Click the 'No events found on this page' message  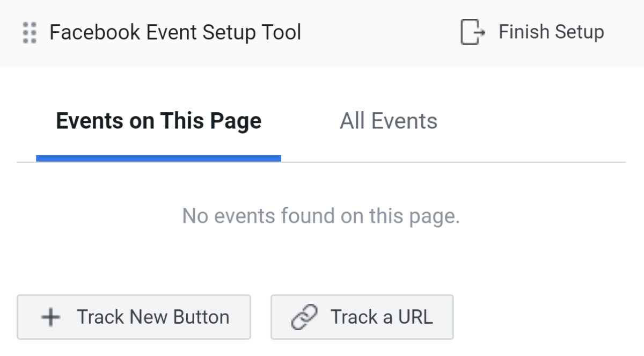tap(321, 216)
